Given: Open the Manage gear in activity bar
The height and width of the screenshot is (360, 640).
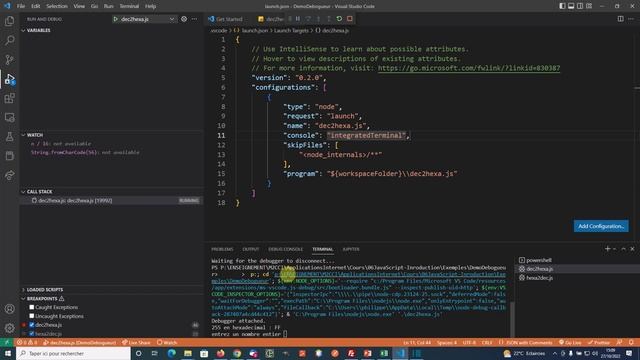Looking at the screenshot, I should coord(9,328).
